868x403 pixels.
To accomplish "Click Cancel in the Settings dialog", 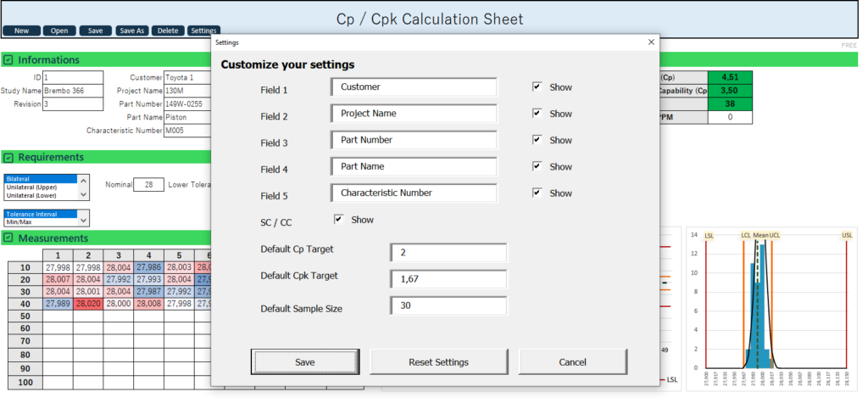I will point(573,362).
